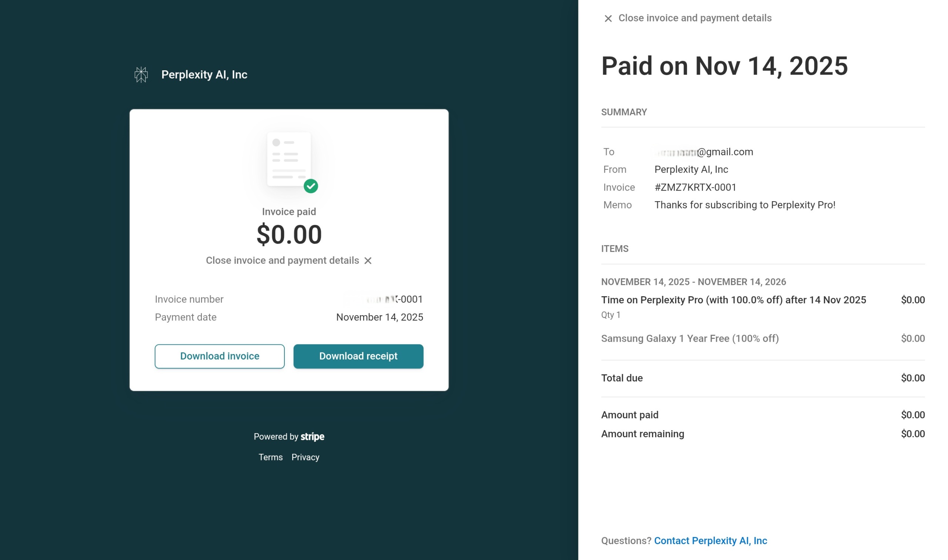Image resolution: width=948 pixels, height=560 pixels.
Task: Click the Payment date value November 14, 2025
Action: 380,317
